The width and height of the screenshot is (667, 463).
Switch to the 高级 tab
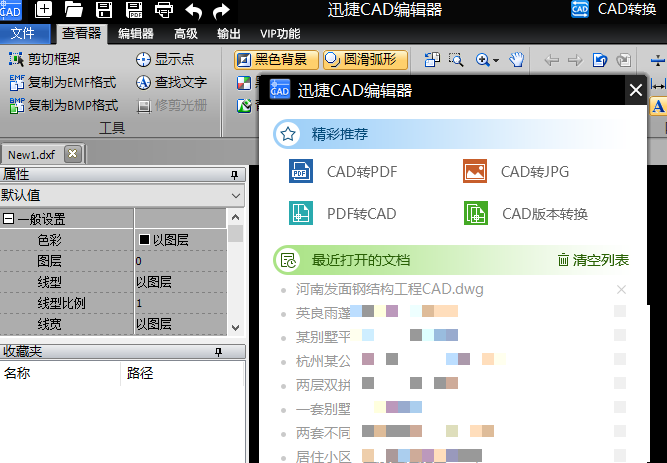coord(185,34)
